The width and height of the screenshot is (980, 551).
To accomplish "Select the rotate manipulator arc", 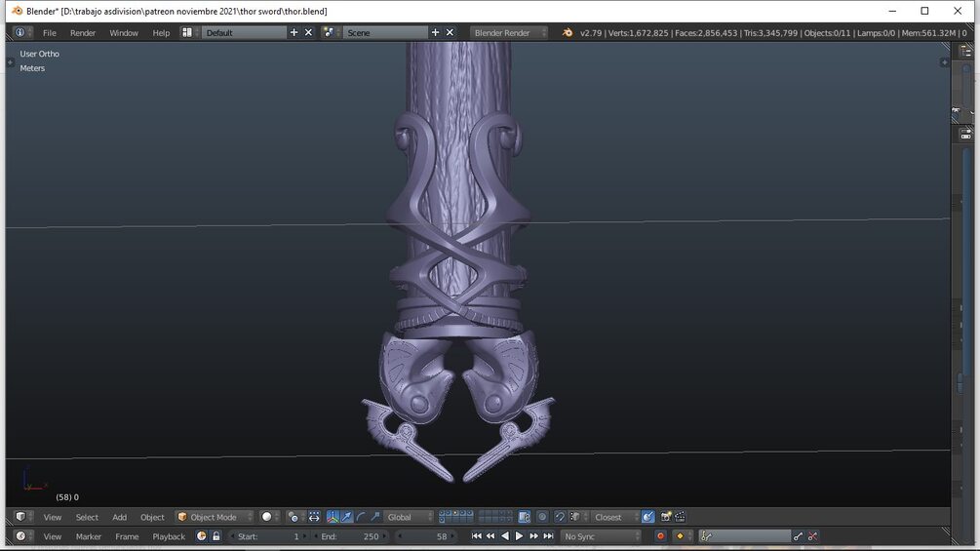I will point(361,517).
